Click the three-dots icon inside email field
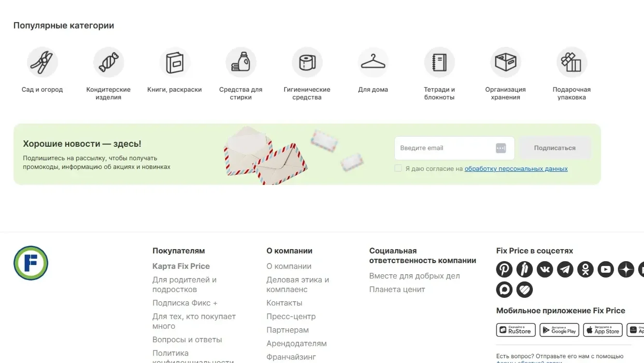This screenshot has height=363, width=644. coord(501,148)
